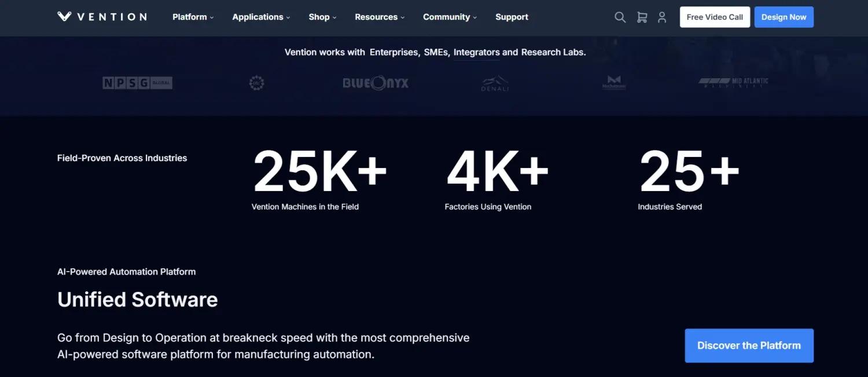
Task: Click the circular gear partner logo
Action: 256,83
